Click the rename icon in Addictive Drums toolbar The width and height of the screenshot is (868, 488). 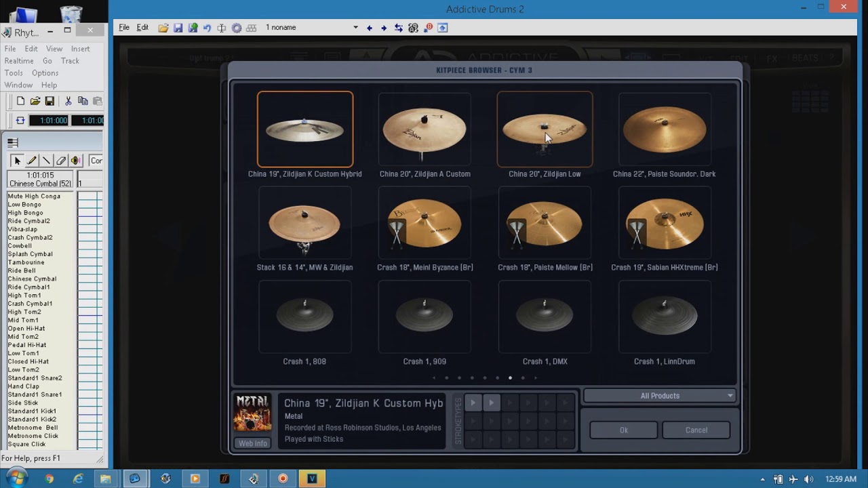(222, 28)
